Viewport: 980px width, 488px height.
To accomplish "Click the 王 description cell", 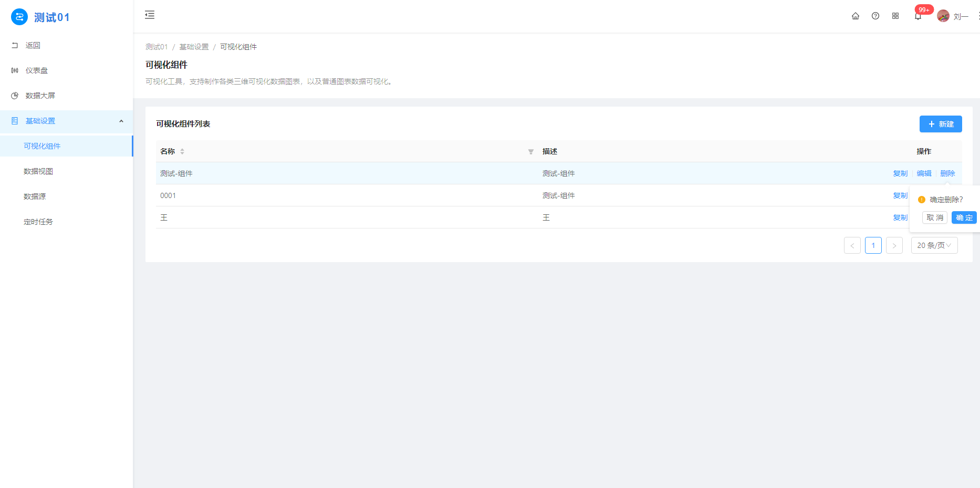I will (x=546, y=217).
